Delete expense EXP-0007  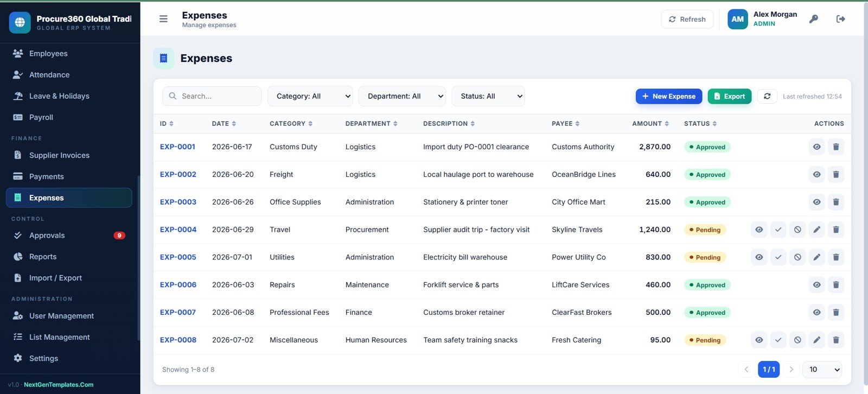pos(835,313)
